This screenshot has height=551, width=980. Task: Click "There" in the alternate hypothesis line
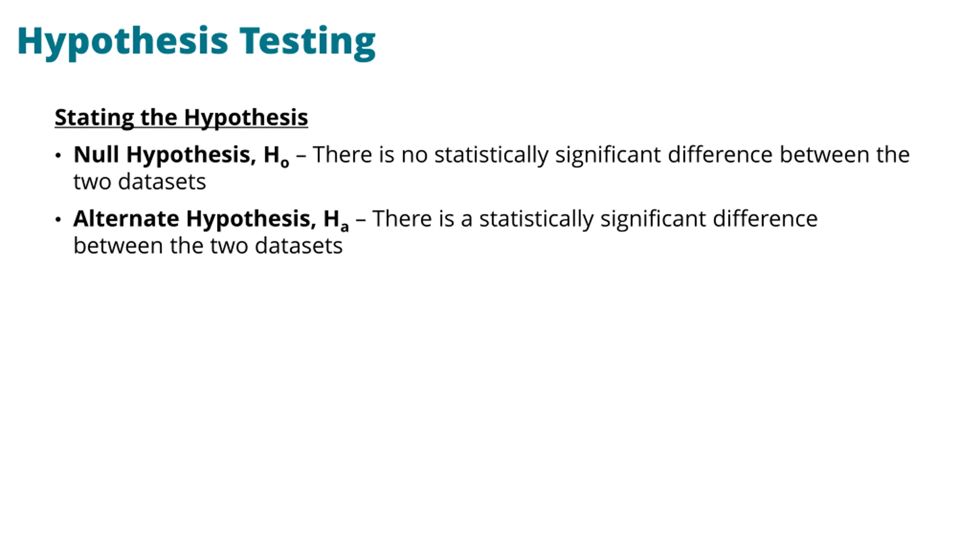click(402, 218)
